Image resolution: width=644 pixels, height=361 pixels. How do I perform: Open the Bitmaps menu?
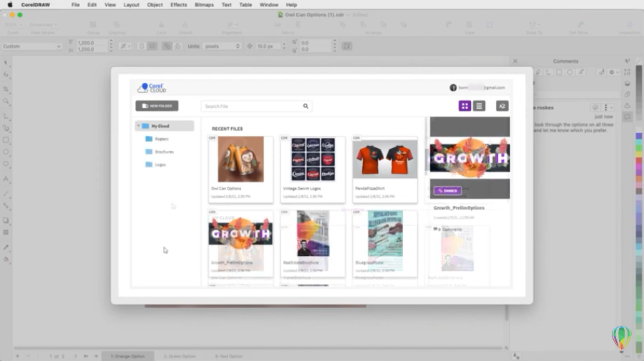click(x=204, y=5)
